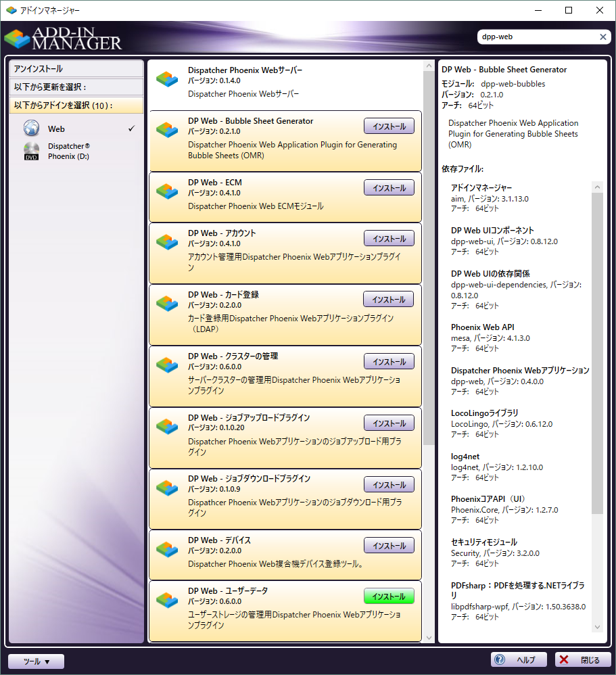Click the add-in list scrollbar thumb

pyautogui.click(x=429, y=258)
